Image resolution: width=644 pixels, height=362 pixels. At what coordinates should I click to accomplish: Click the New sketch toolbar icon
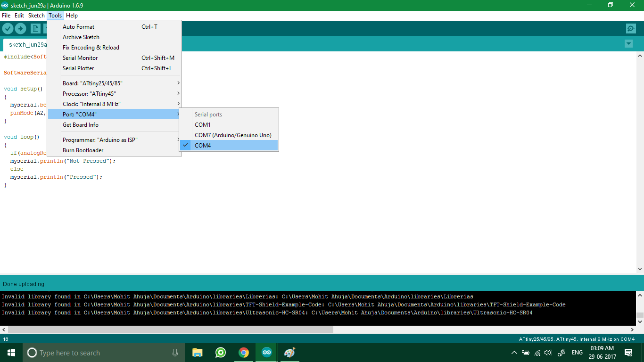(x=35, y=29)
